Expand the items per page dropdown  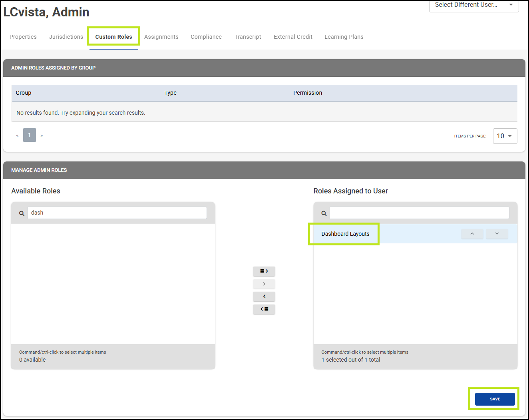point(505,136)
